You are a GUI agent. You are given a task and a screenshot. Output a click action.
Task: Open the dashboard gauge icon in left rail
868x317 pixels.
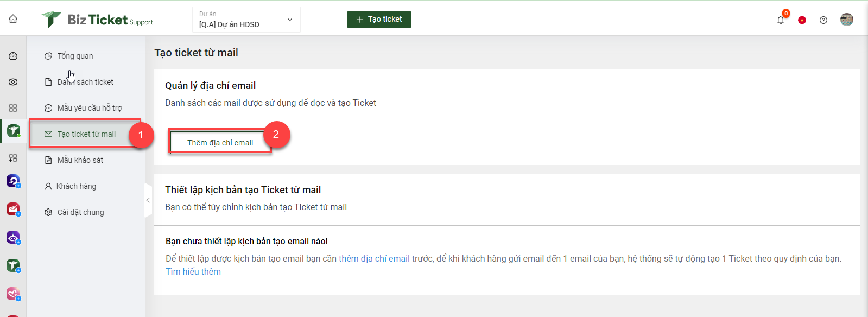pos(13,56)
